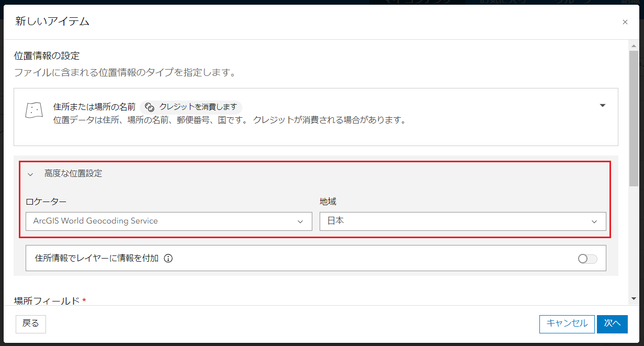Click the クレジットを消費します badge

(191, 107)
